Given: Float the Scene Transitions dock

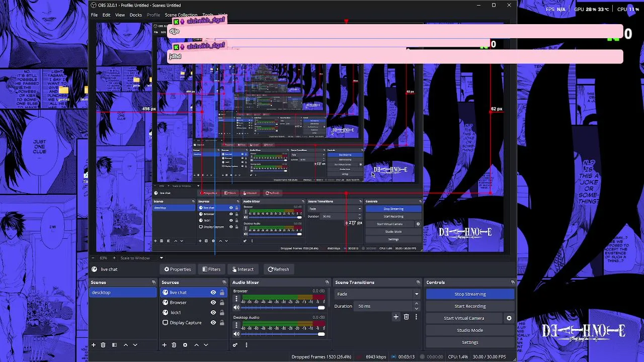Looking at the screenshot, I should click(418, 283).
